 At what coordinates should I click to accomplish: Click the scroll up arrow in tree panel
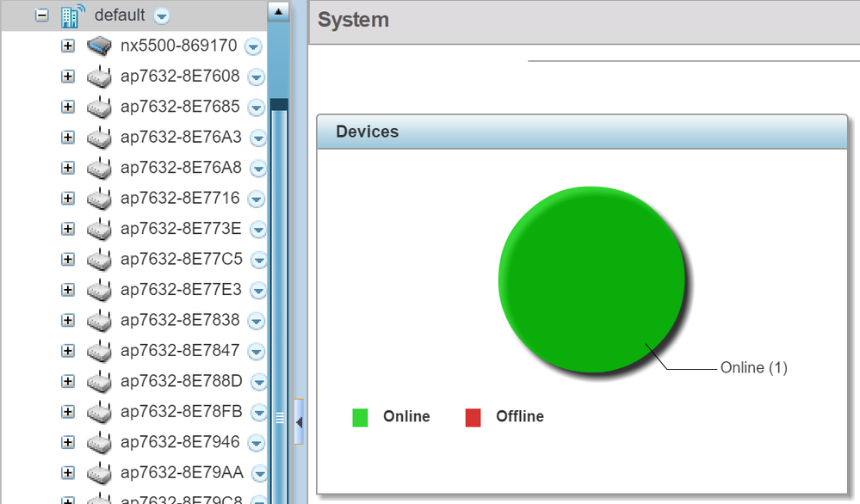279,11
